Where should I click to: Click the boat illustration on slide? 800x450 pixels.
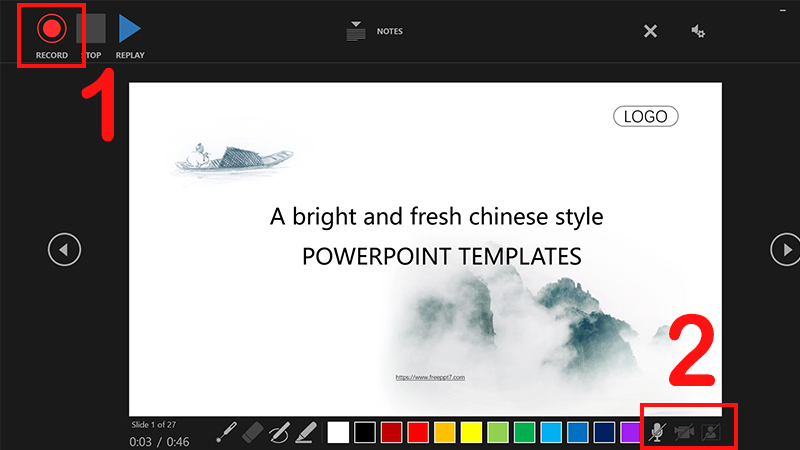pos(234,158)
